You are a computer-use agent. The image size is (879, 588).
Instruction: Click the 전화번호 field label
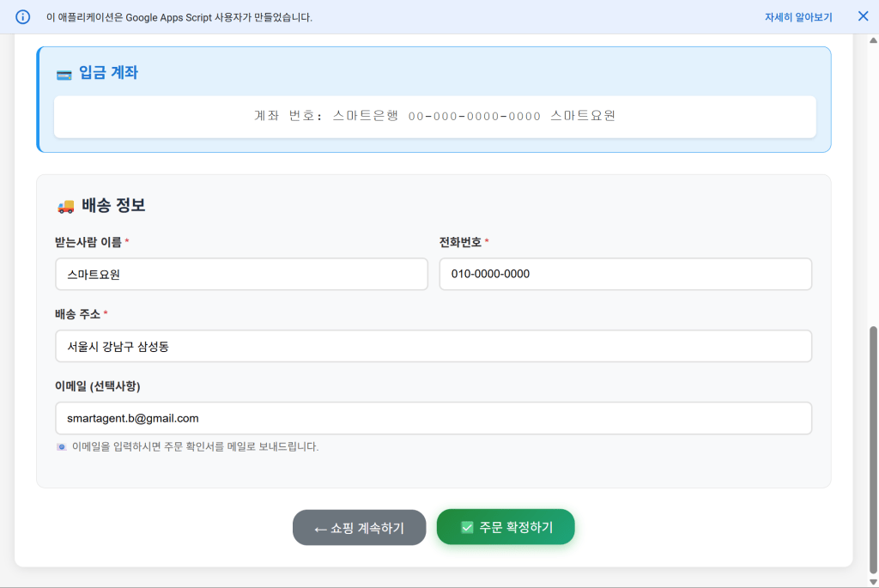coord(460,242)
